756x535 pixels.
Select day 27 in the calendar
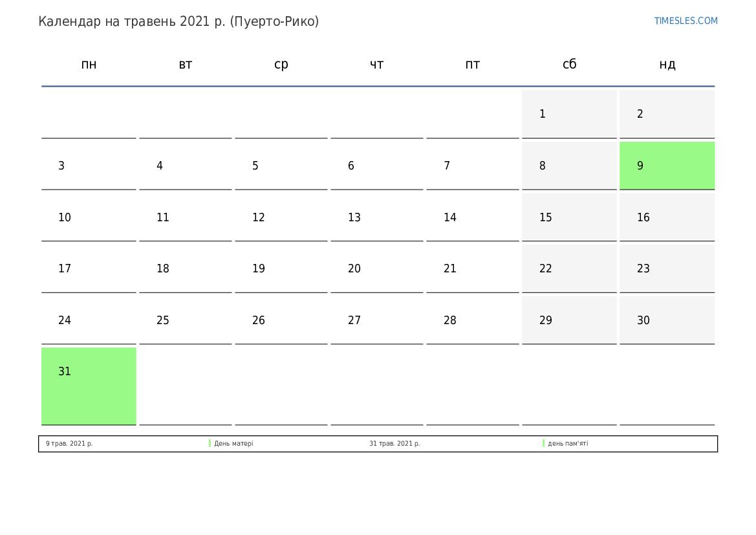click(x=376, y=320)
